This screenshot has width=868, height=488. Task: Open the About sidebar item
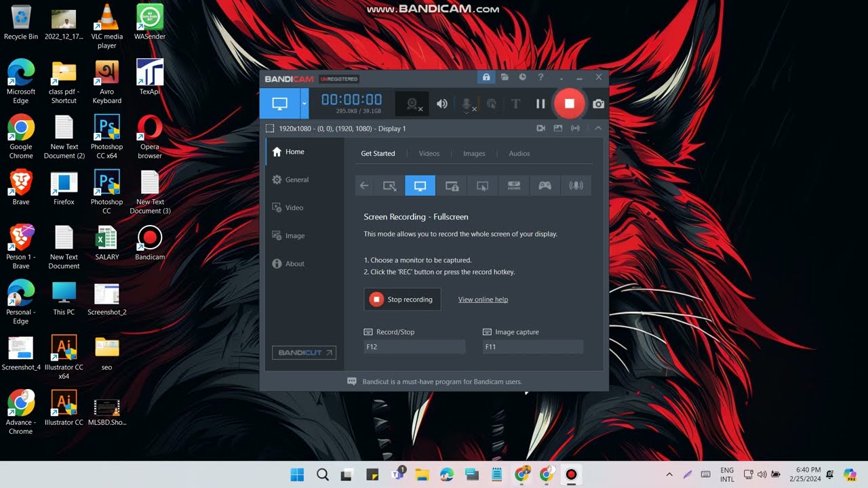point(304,264)
